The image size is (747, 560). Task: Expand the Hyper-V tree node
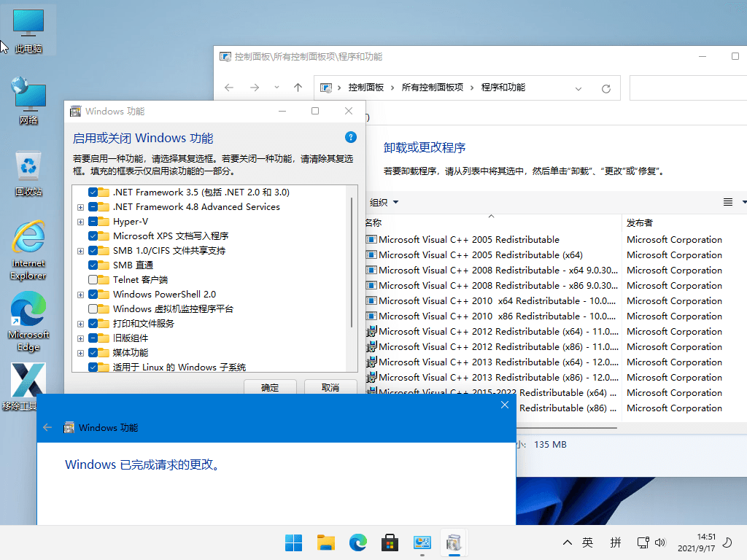coord(80,222)
